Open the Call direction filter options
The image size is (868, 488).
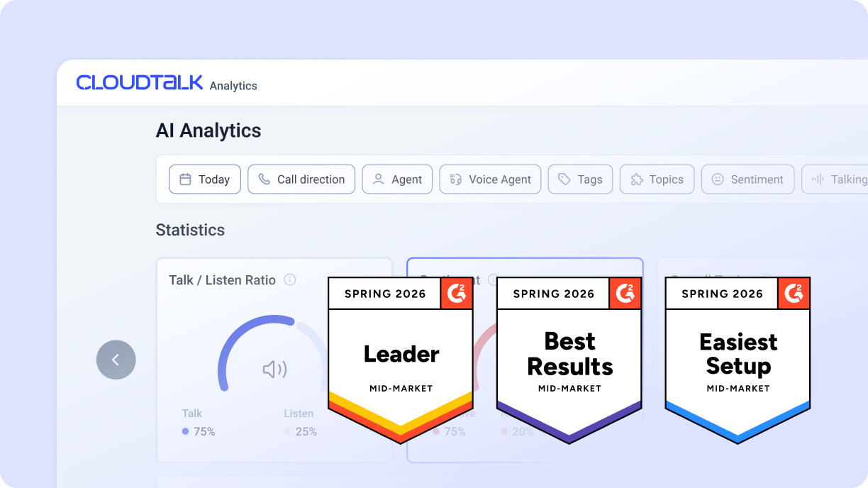pos(301,179)
